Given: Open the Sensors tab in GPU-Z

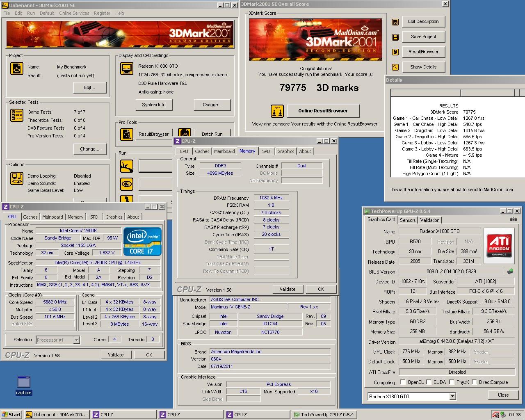Looking at the screenshot, I should 408,220.
